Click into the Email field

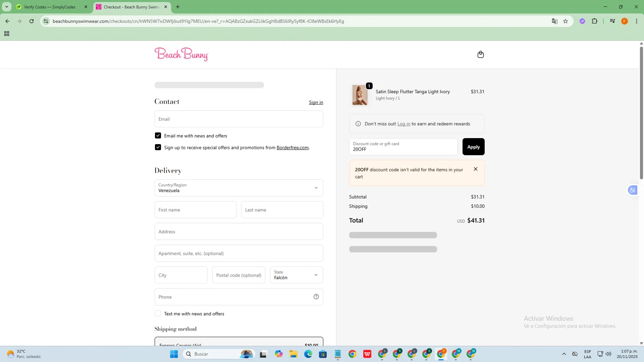[239, 119]
